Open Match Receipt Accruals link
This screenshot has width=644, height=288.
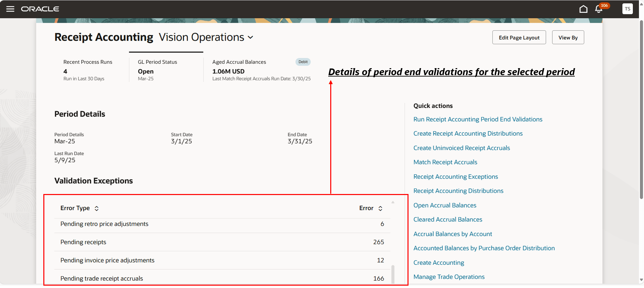(445, 162)
